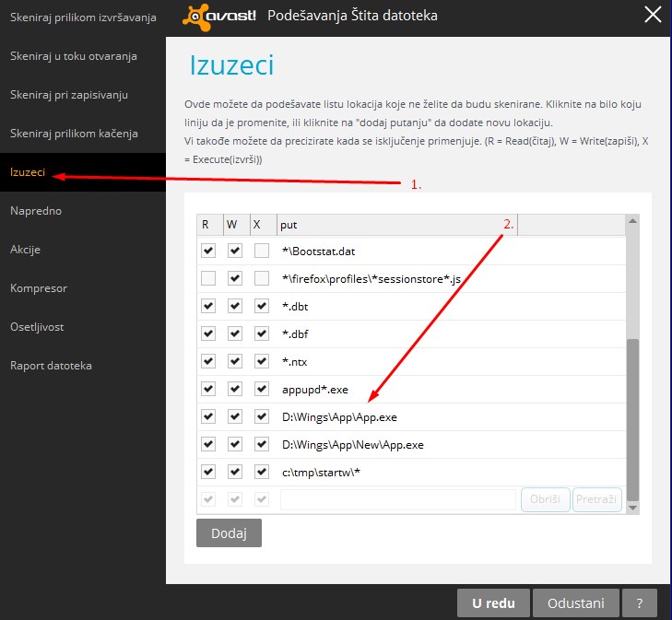Viewport: 672px width, 620px height.
Task: Click the question mark help button
Action: [x=639, y=603]
